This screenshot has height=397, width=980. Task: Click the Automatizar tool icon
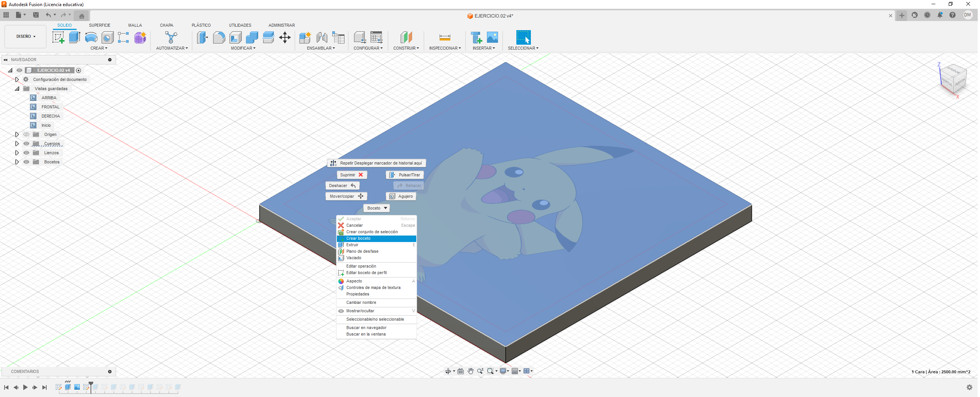pyautogui.click(x=171, y=37)
